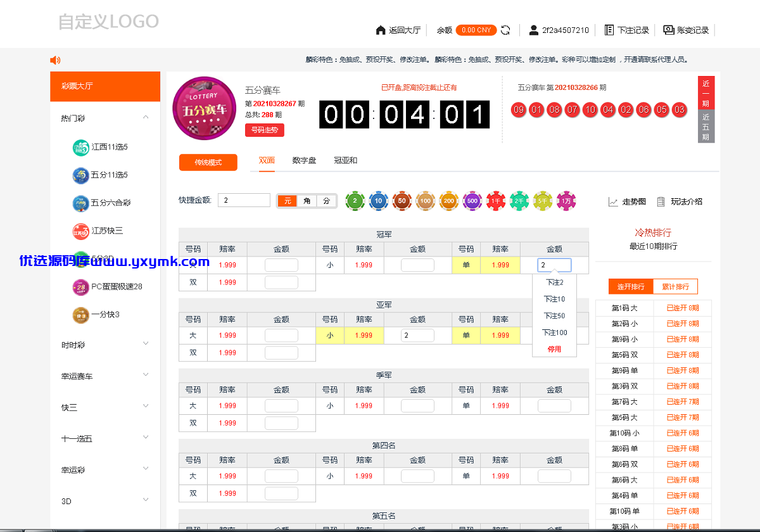Image resolution: width=760 pixels, height=532 pixels.
Task: Show 累计排行 ranking
Action: pyautogui.click(x=675, y=287)
